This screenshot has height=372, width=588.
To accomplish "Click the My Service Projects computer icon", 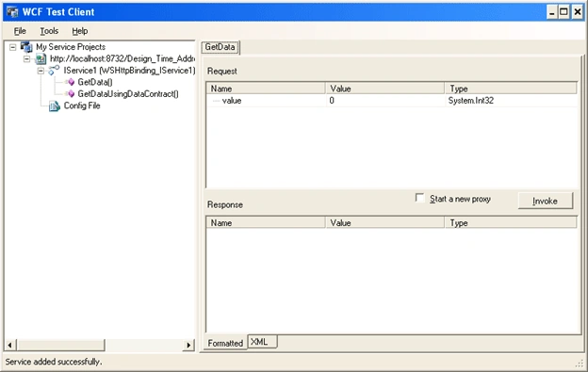I will (26, 47).
